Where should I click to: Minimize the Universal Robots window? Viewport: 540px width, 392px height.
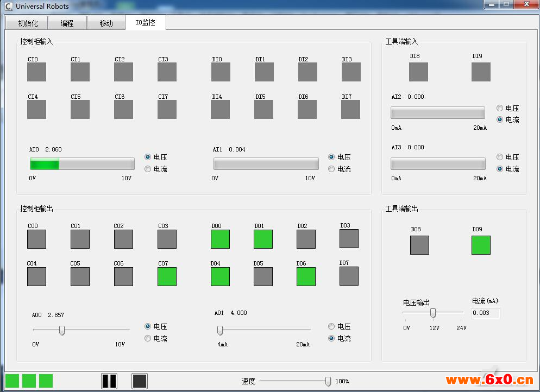coord(492,4)
